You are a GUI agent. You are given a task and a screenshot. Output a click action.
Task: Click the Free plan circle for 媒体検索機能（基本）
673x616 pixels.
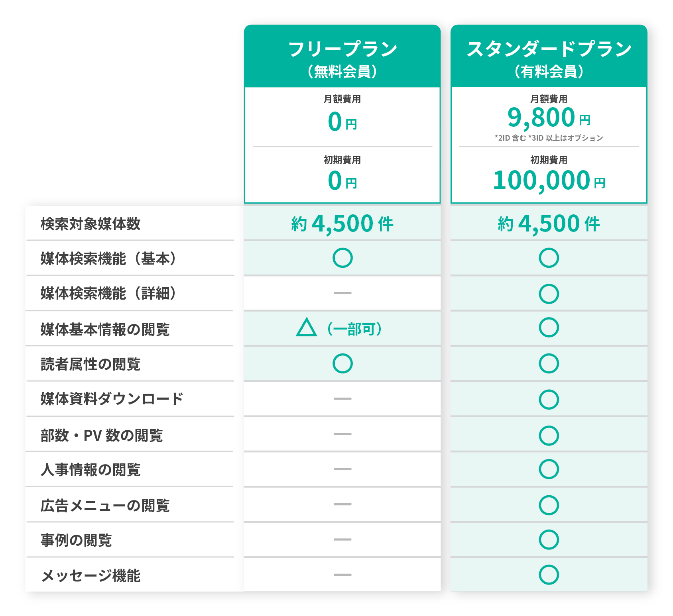point(342,258)
